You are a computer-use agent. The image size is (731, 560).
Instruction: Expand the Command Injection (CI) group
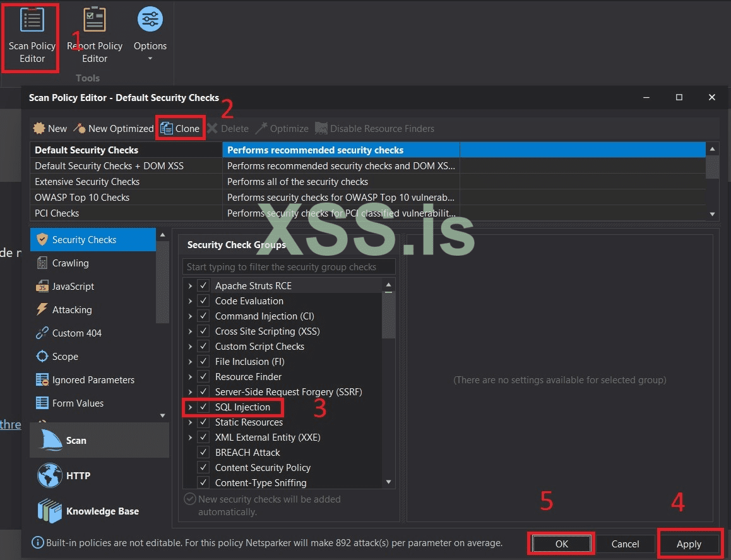(x=190, y=316)
